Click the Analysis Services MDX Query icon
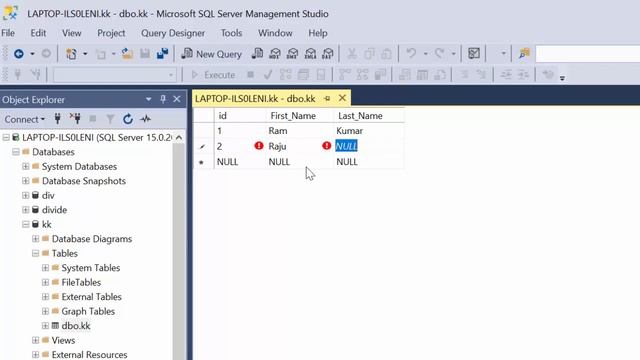The height and width of the screenshot is (360, 640). coord(275,53)
